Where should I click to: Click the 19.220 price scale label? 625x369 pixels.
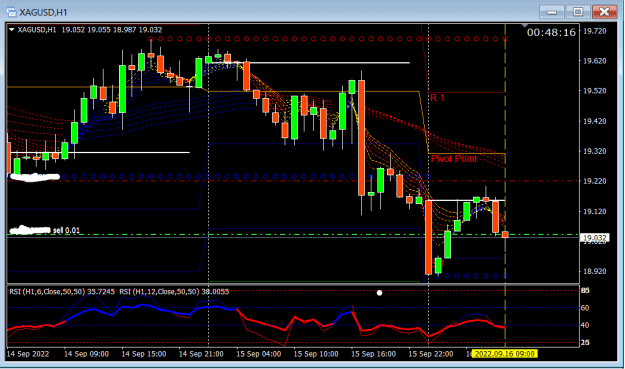[594, 181]
